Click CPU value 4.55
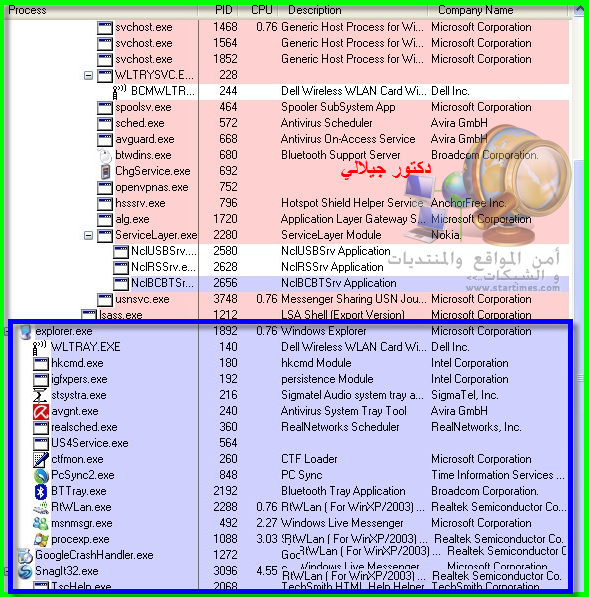Image resolution: width=589 pixels, height=597 pixels. (x=267, y=571)
